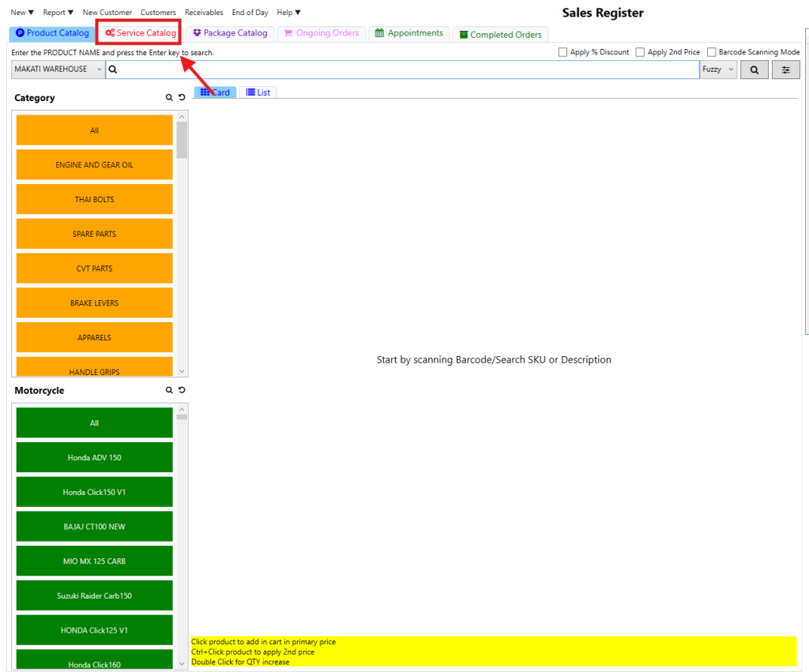Click the Category panel search icon
The image size is (809, 672).
coord(168,98)
